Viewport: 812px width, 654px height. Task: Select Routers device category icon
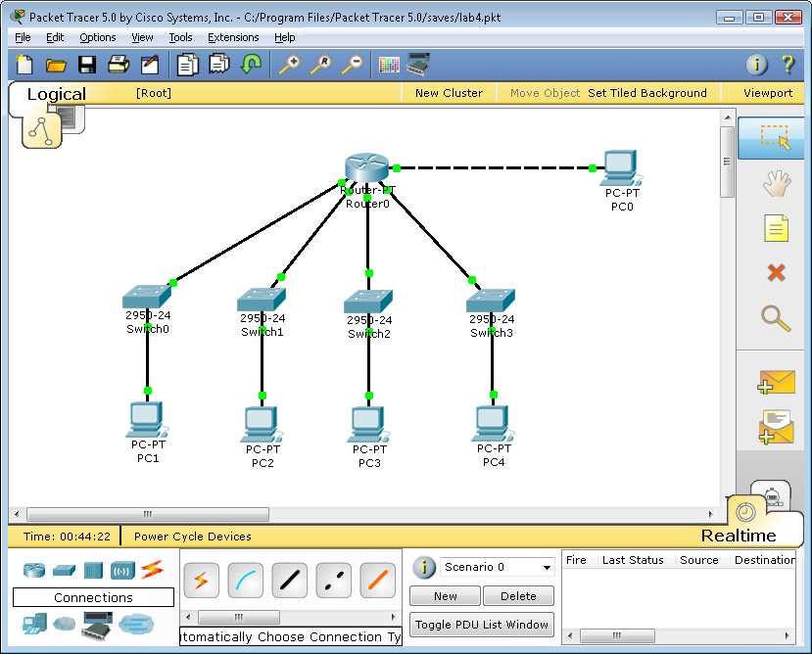[x=34, y=570]
